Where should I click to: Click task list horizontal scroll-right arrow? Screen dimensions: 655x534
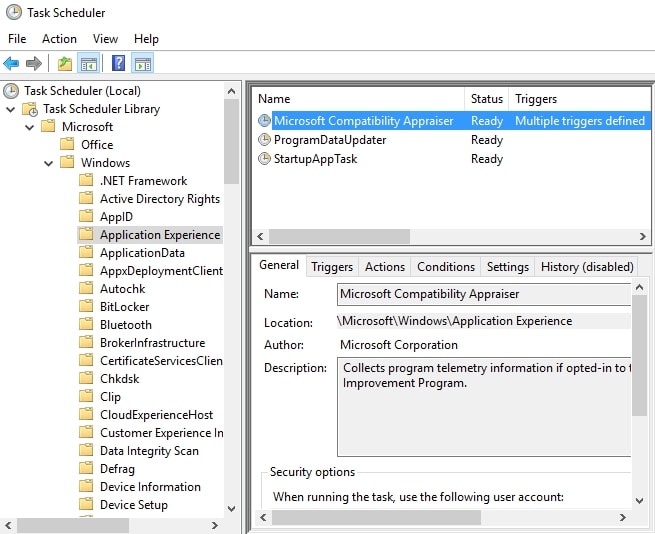coord(642,236)
